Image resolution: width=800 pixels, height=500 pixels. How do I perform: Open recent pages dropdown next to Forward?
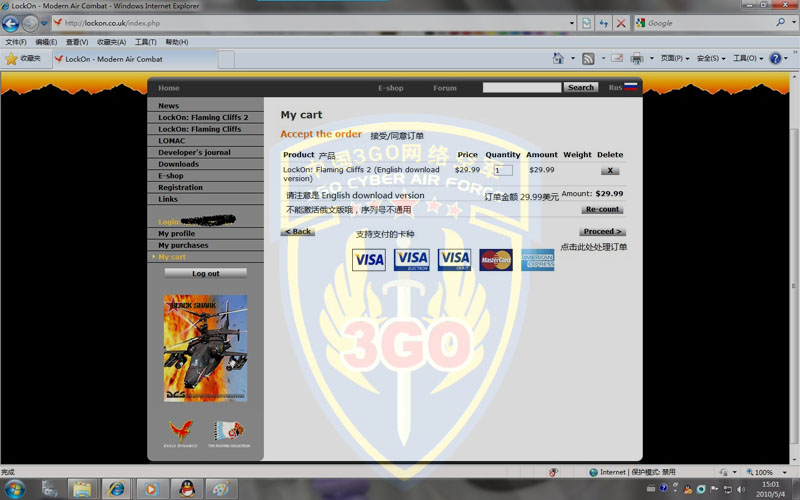pos(44,23)
